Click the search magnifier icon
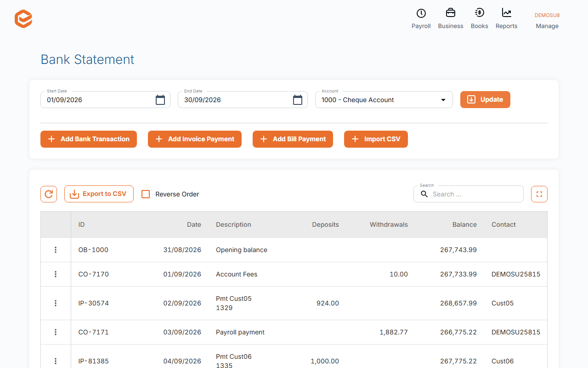 pyautogui.click(x=424, y=194)
